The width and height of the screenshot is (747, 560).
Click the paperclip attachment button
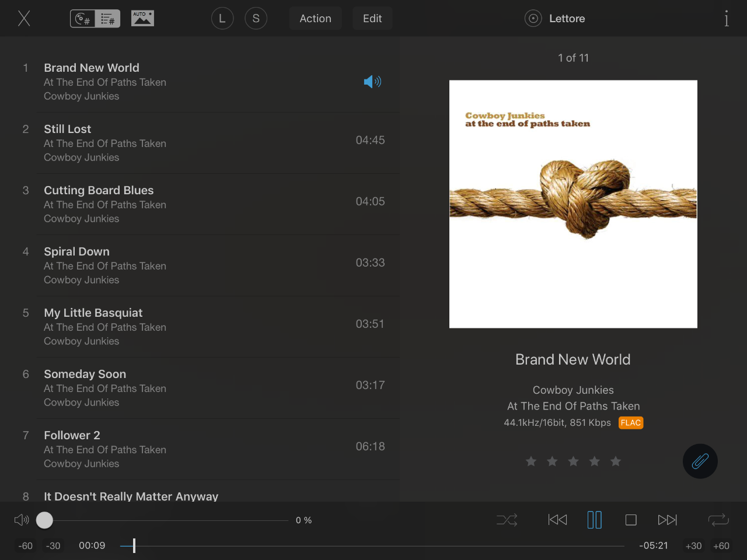point(700,461)
